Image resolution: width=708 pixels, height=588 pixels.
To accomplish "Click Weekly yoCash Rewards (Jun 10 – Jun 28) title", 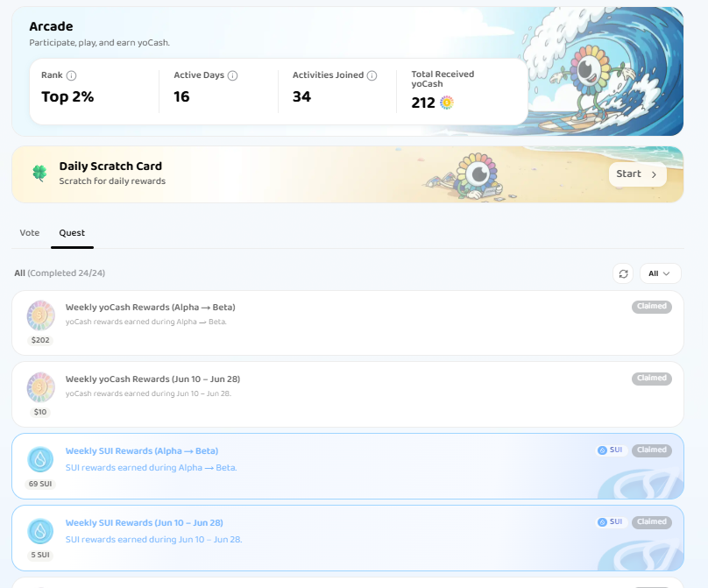I will [152, 379].
